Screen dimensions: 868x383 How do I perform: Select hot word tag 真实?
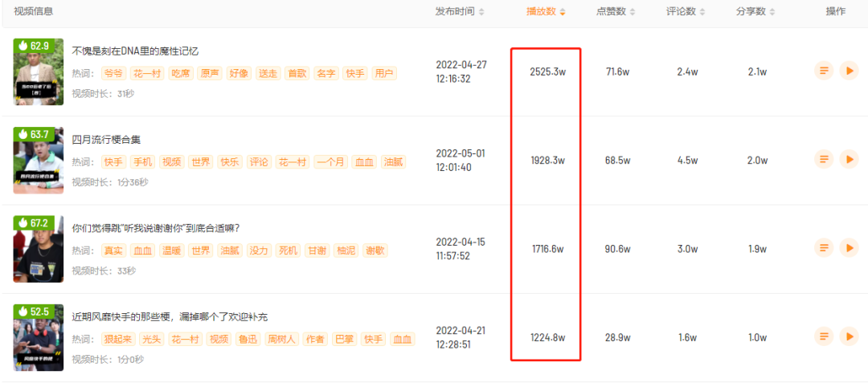(115, 251)
